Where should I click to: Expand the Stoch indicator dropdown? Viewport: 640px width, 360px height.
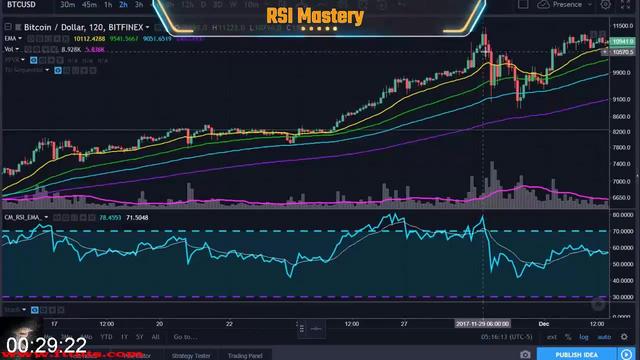tap(24, 309)
